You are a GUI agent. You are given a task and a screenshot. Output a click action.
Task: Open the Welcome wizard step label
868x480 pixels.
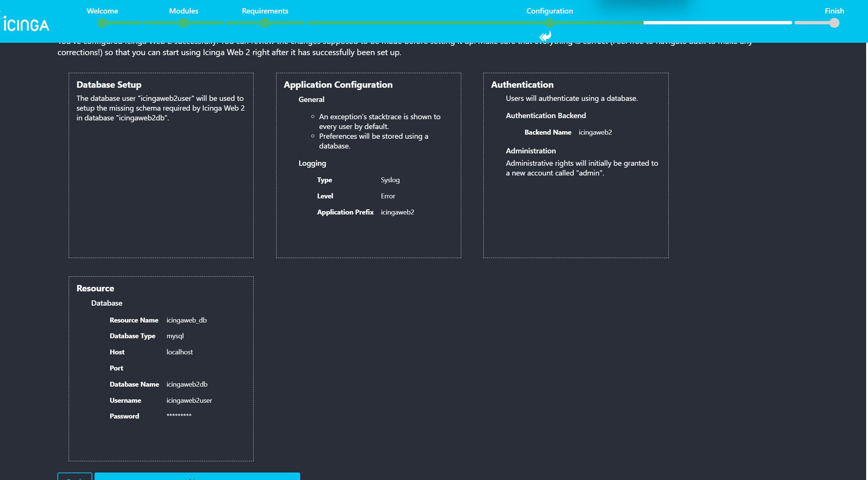(102, 11)
